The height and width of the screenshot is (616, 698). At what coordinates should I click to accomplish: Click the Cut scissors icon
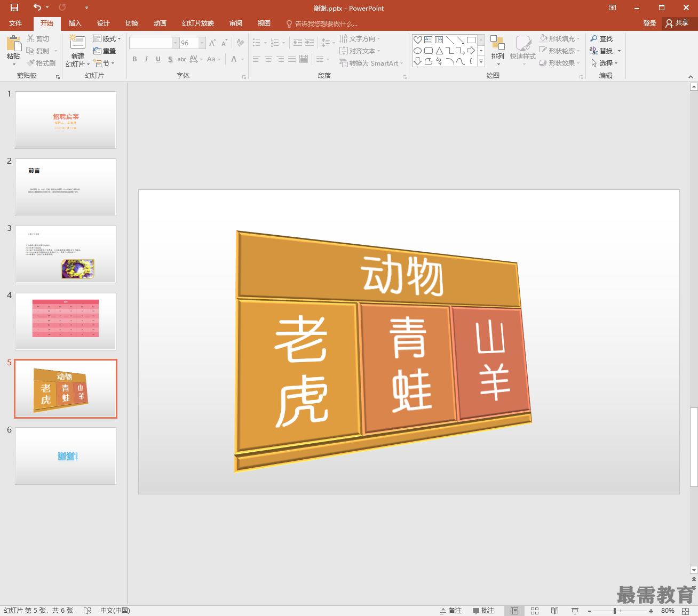click(x=31, y=38)
